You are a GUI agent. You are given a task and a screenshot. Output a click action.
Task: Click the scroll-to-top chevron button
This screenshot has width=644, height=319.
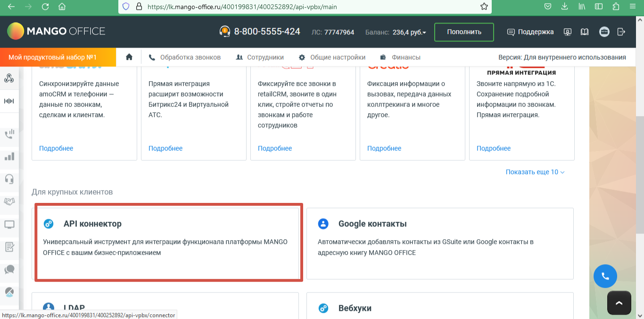[619, 303]
